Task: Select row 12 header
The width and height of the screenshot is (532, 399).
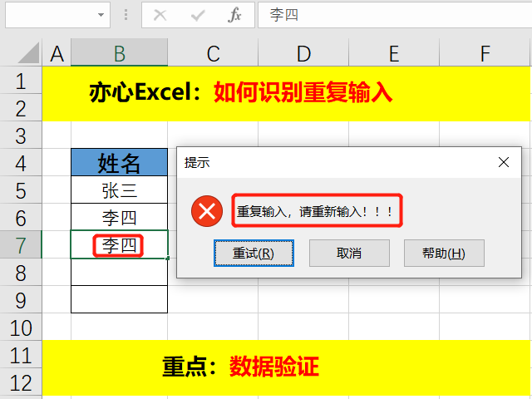Action: click(x=21, y=382)
